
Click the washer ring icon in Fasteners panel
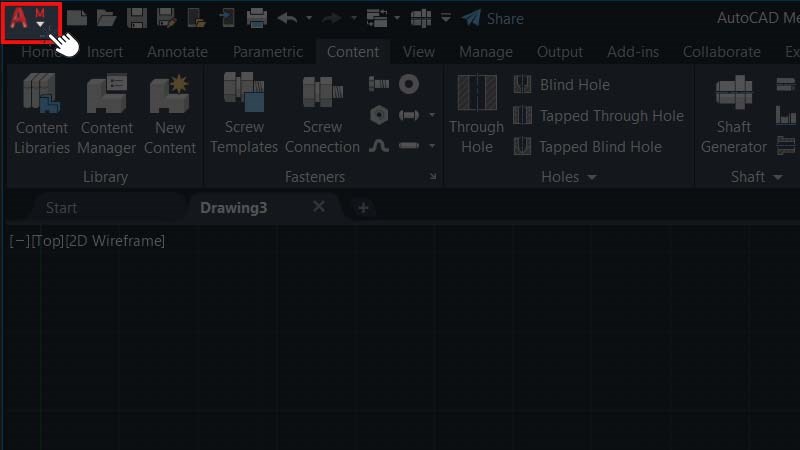409,84
